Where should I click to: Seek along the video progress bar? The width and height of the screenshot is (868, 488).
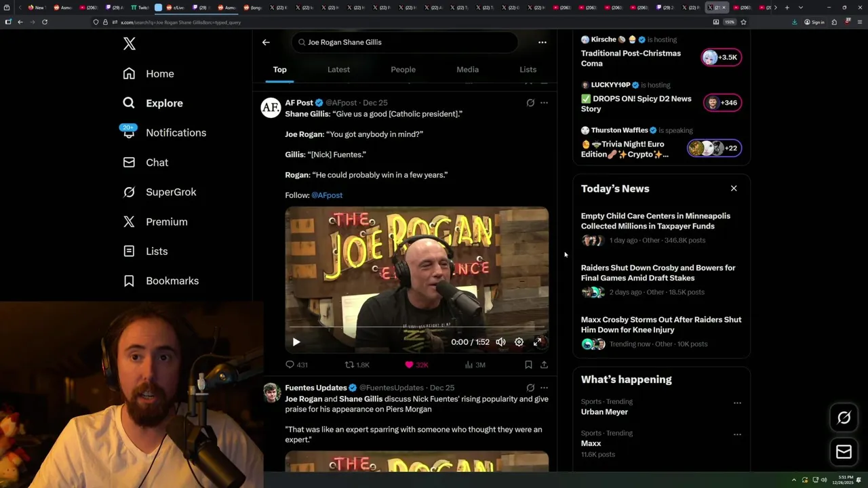tap(417, 327)
